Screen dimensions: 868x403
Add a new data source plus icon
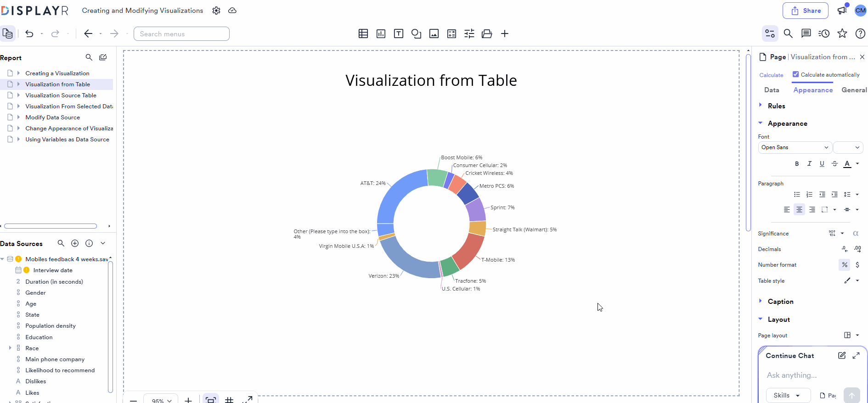(x=75, y=243)
